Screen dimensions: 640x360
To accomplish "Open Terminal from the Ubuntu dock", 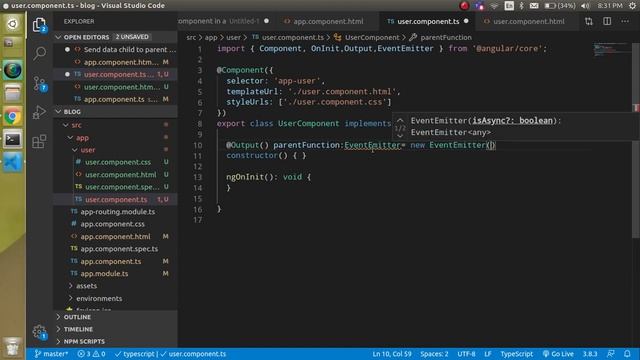I will pyautogui.click(x=13, y=140).
